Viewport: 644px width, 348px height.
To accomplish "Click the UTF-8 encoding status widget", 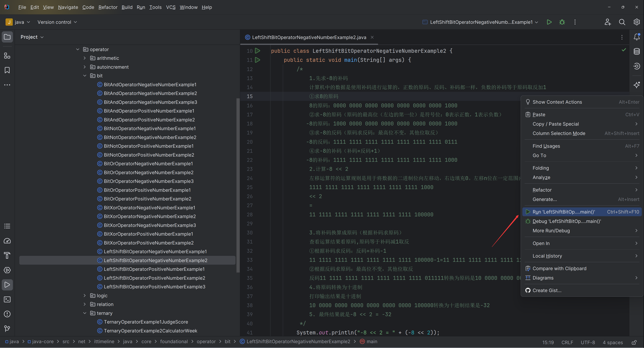I will (x=588, y=342).
